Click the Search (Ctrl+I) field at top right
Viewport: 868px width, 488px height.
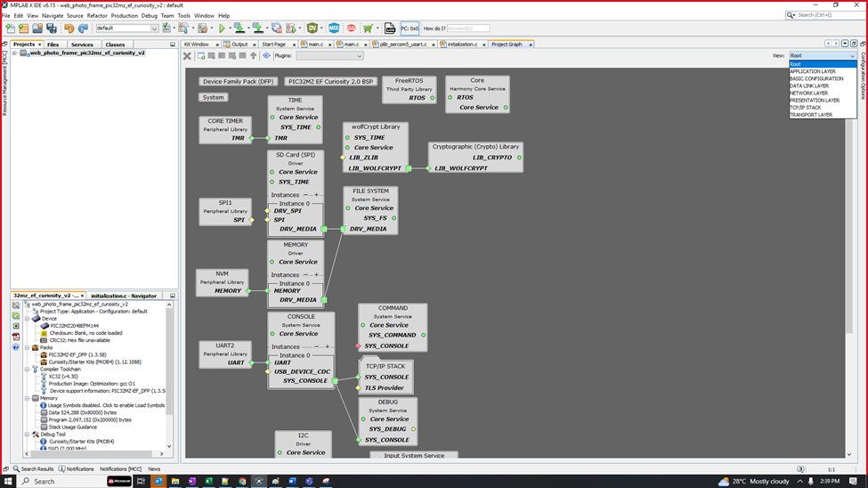824,15
